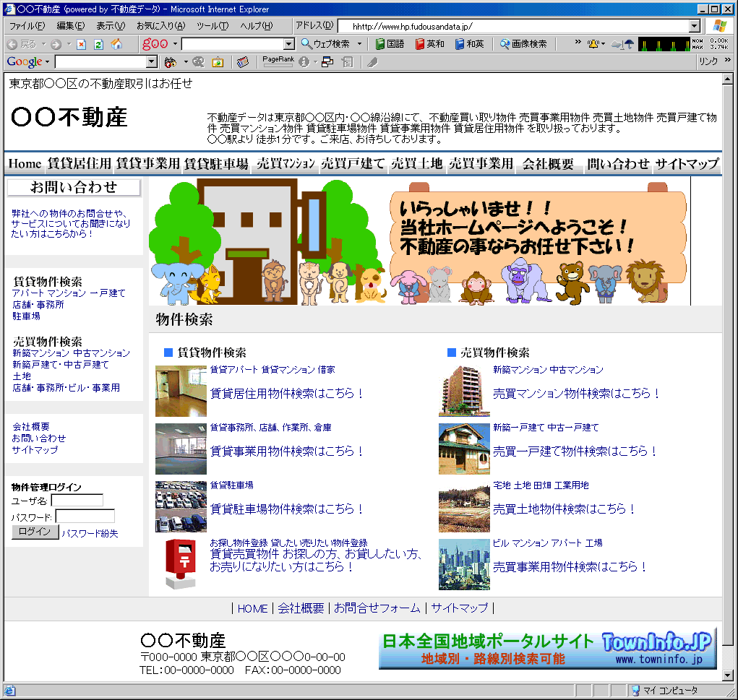Click the bell alert icon in goo toolbar

593,44
